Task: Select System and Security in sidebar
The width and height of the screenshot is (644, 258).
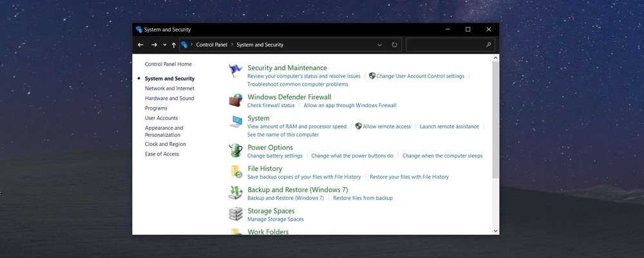Action: (169, 79)
